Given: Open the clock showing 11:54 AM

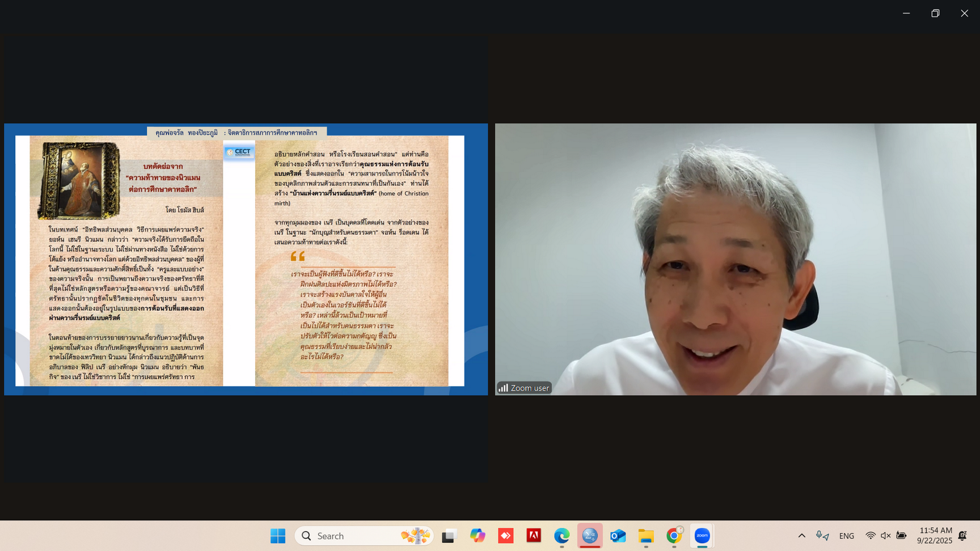Looking at the screenshot, I should pos(935,536).
